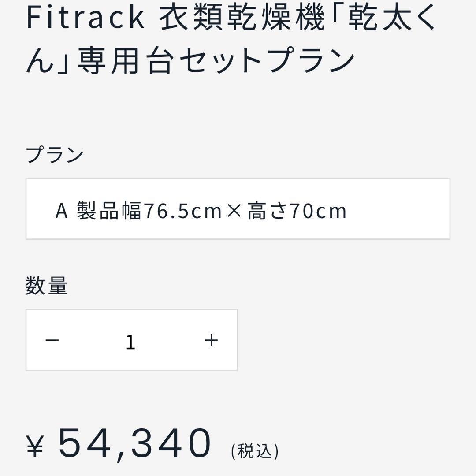Click the minus icon to decrease quantity
This screenshot has width=476, height=476.
[x=52, y=339]
